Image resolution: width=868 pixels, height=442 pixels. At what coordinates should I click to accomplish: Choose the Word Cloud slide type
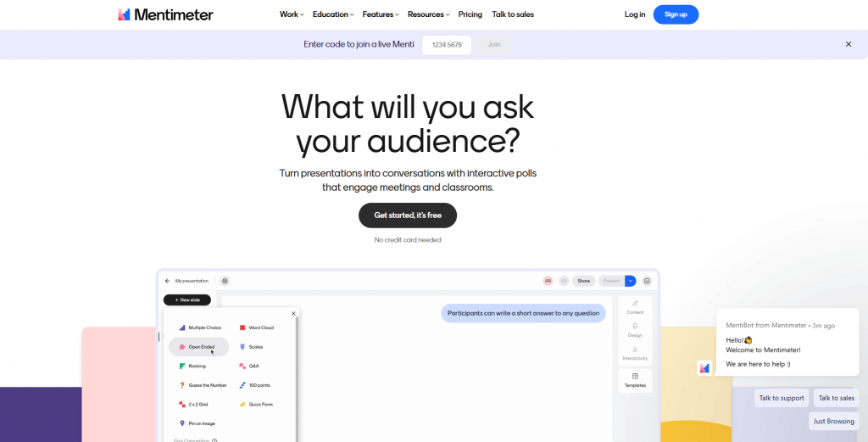coord(256,328)
